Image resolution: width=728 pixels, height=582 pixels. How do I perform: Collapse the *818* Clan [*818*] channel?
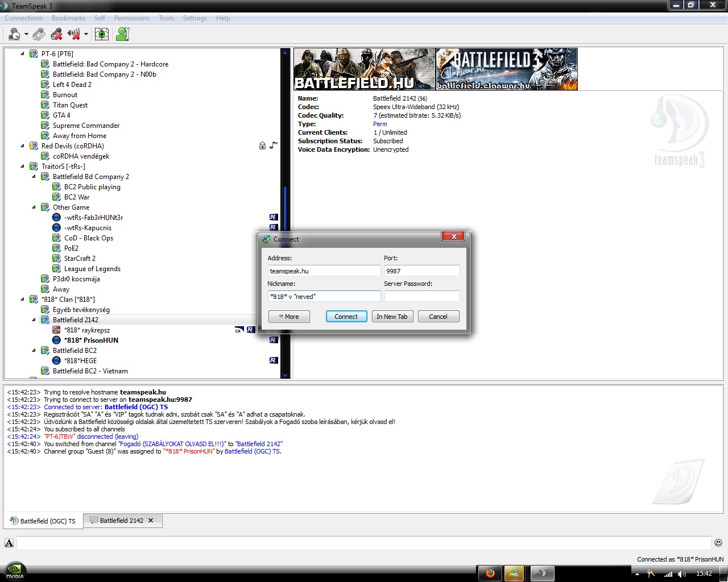click(23, 300)
